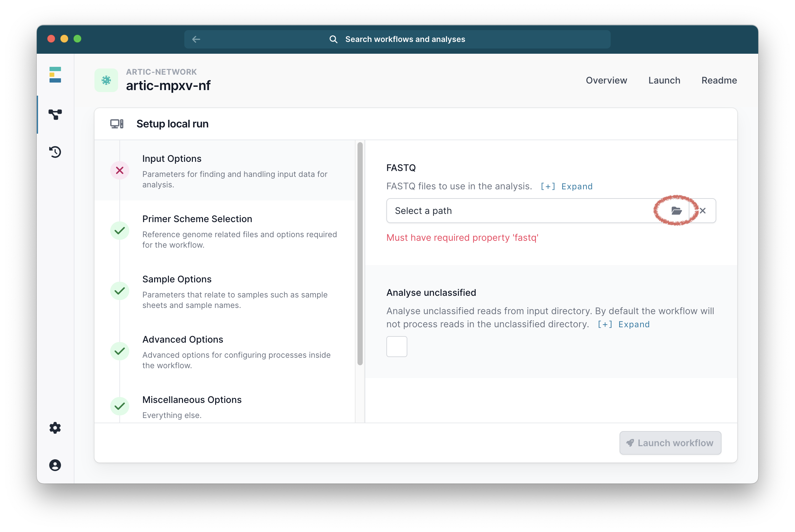Open the workflows sidebar icon
Viewport: 795px width, 532px height.
pos(55,114)
